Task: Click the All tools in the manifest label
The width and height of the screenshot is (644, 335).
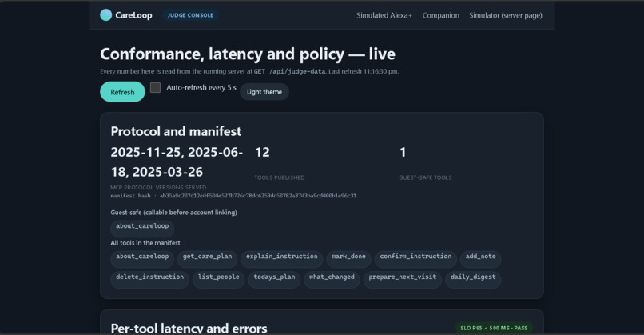Action: [x=145, y=243]
